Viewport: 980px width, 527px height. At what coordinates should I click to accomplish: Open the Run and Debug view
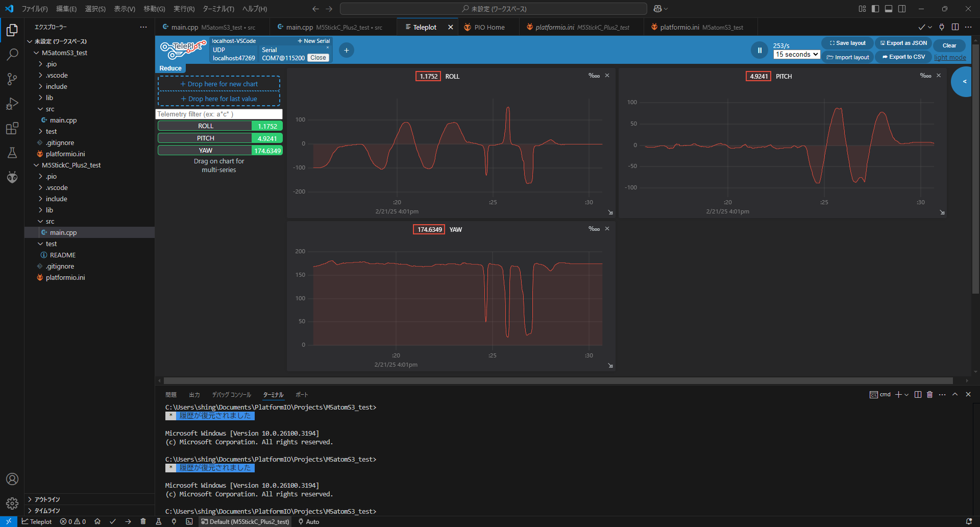click(x=12, y=104)
